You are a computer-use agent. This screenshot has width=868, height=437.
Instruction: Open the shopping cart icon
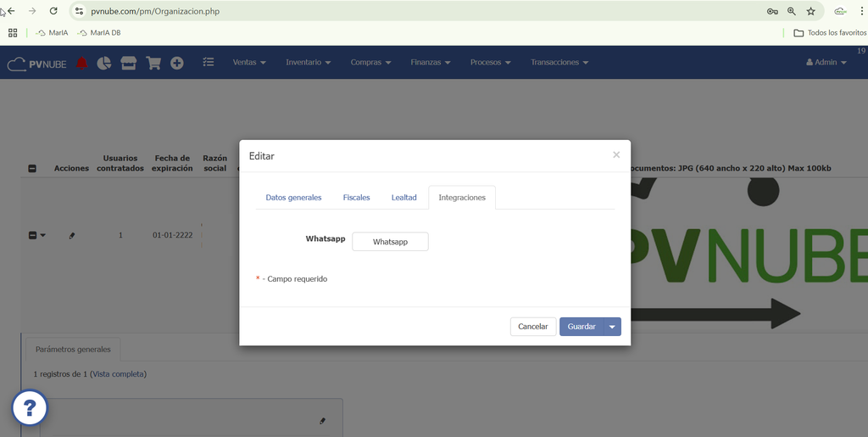(153, 63)
